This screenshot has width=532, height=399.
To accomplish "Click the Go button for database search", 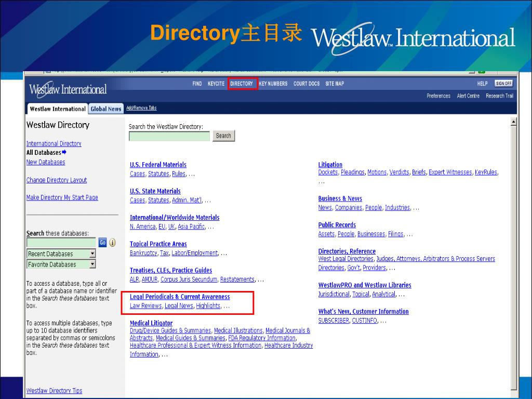I will (x=102, y=243).
